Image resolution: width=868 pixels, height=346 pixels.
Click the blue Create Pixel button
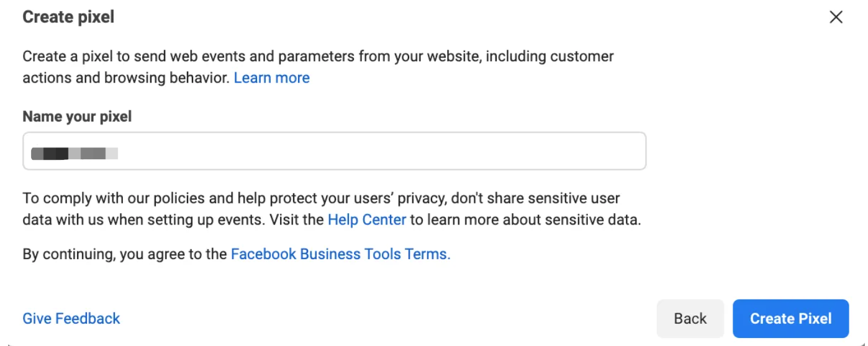(x=790, y=319)
